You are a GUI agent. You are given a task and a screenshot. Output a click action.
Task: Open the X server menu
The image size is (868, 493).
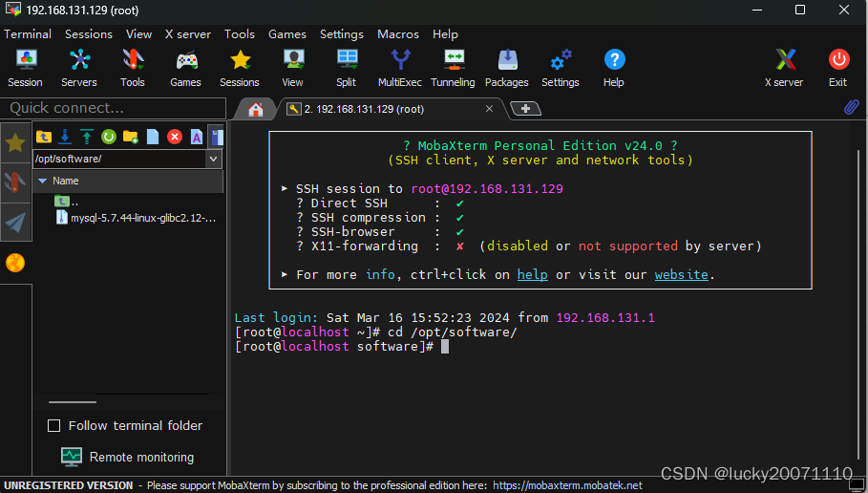188,33
